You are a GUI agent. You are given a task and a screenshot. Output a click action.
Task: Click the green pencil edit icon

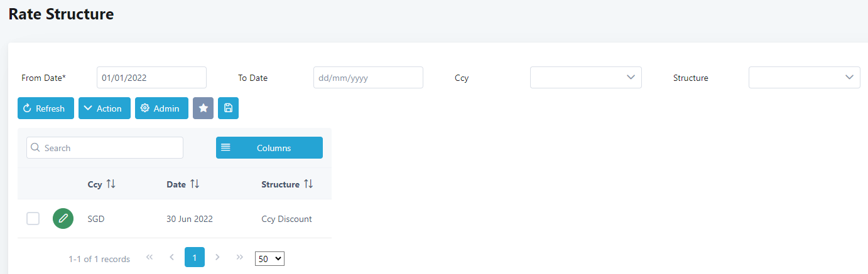point(63,219)
